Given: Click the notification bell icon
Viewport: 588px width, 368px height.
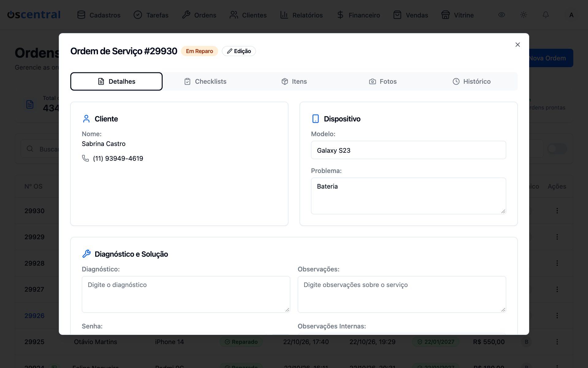Looking at the screenshot, I should pos(546,15).
